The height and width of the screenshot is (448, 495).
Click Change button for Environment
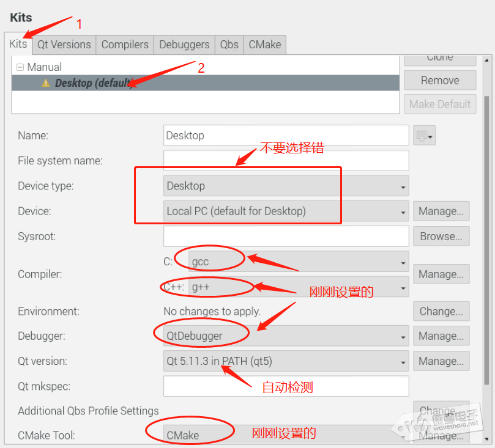click(441, 311)
